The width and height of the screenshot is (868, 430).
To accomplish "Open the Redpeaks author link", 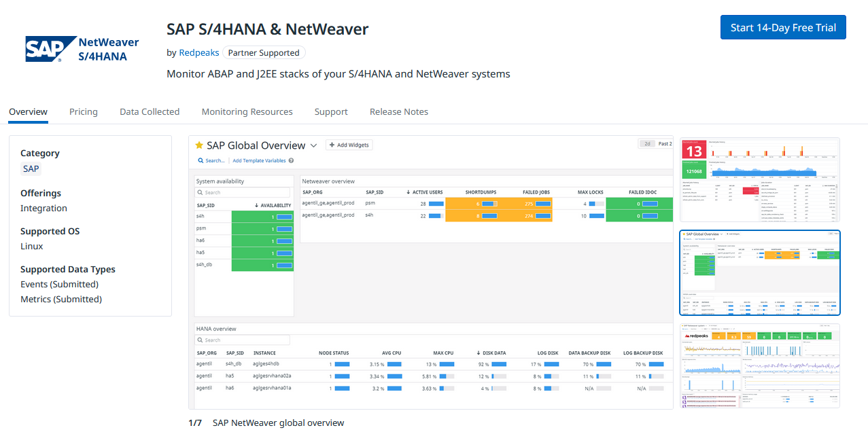I will pos(198,53).
